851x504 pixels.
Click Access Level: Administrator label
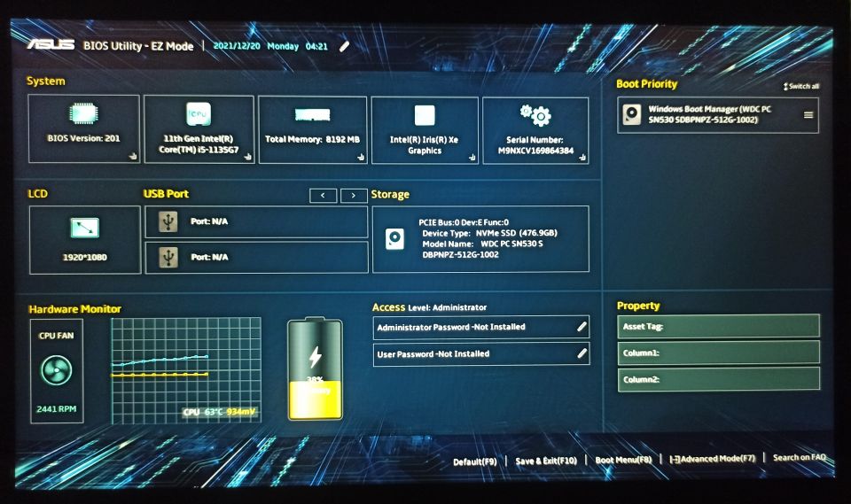click(429, 307)
